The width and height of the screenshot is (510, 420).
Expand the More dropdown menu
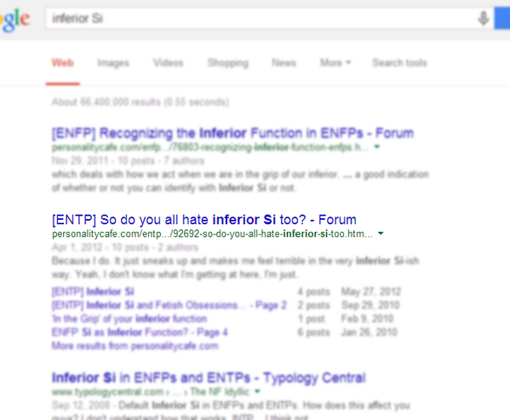(x=335, y=62)
